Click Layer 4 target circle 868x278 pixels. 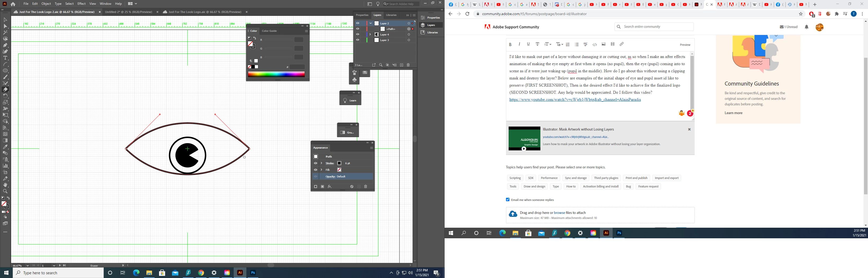click(x=409, y=34)
